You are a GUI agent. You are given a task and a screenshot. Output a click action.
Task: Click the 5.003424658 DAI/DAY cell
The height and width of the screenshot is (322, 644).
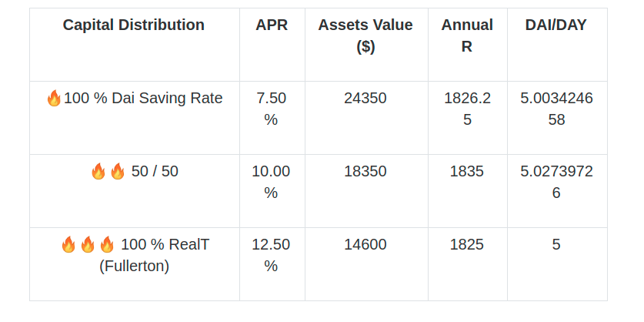pyautogui.click(x=556, y=109)
